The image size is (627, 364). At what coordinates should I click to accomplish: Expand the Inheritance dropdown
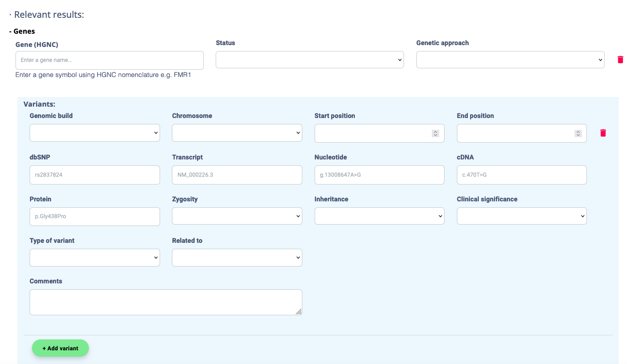(x=379, y=216)
